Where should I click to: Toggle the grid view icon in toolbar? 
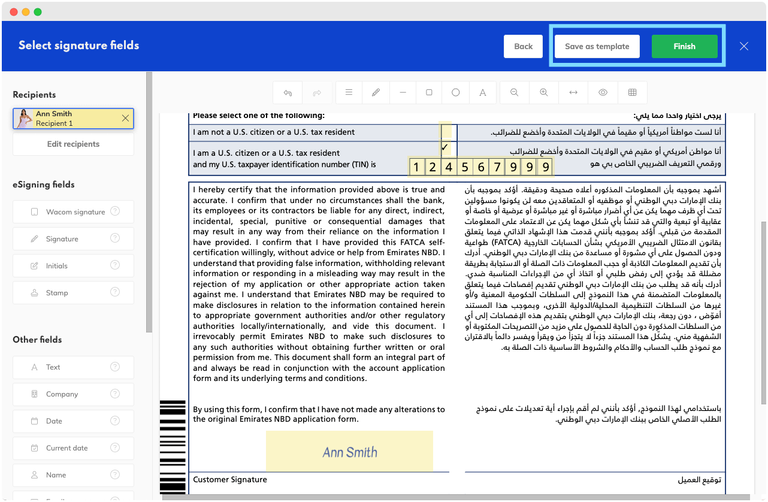(x=632, y=92)
